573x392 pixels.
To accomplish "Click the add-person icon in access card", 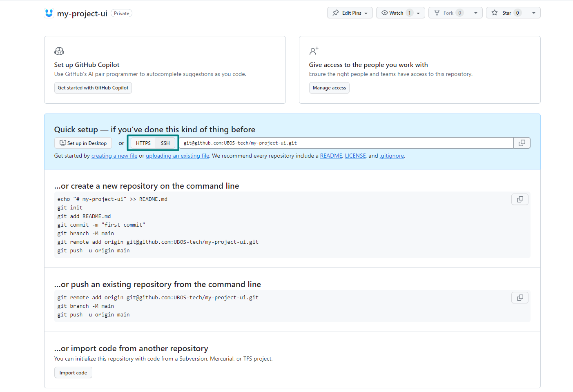I will (314, 51).
